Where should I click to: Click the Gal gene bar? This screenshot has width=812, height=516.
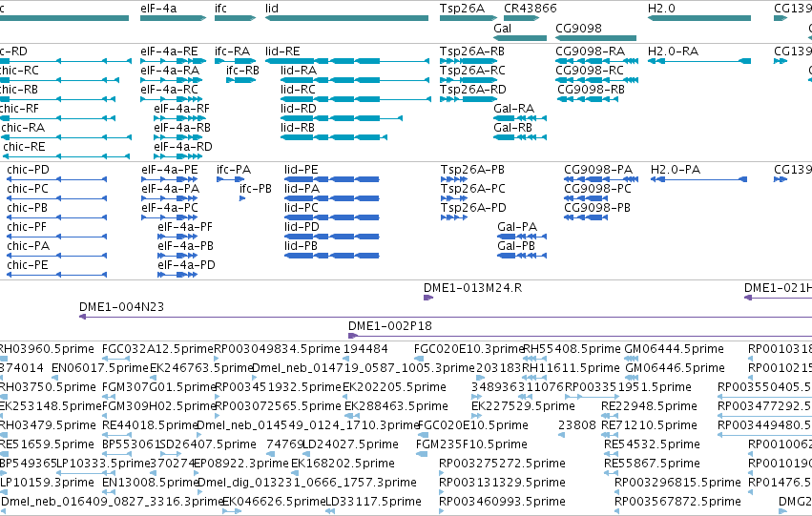click(x=520, y=38)
